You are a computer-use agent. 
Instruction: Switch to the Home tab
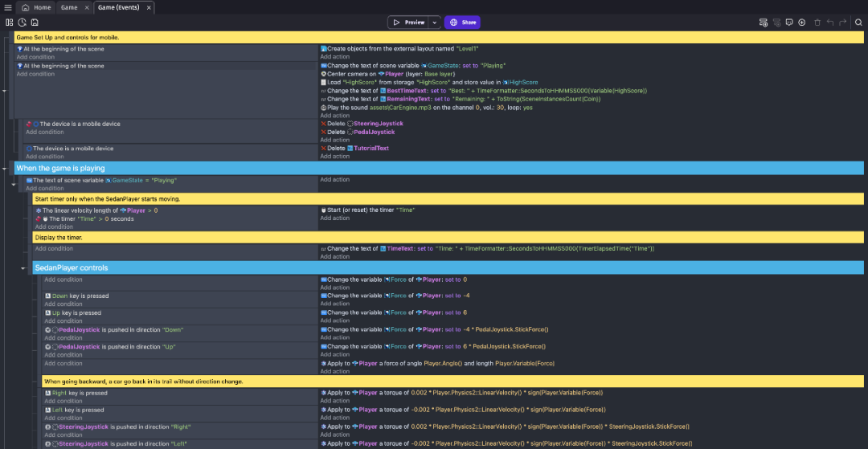pos(37,7)
